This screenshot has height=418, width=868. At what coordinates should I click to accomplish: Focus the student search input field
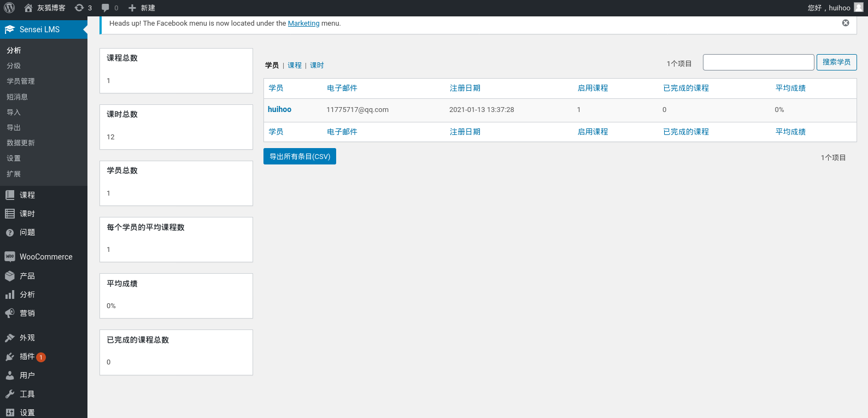758,62
